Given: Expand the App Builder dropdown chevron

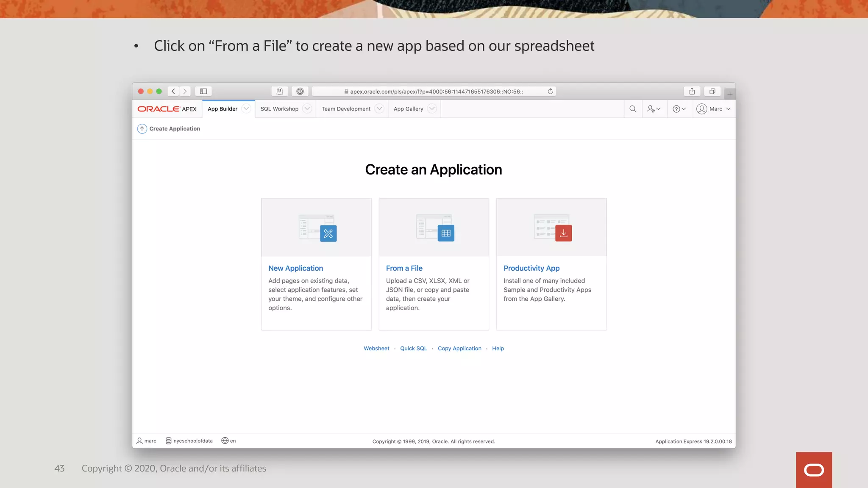Looking at the screenshot, I should pos(246,109).
